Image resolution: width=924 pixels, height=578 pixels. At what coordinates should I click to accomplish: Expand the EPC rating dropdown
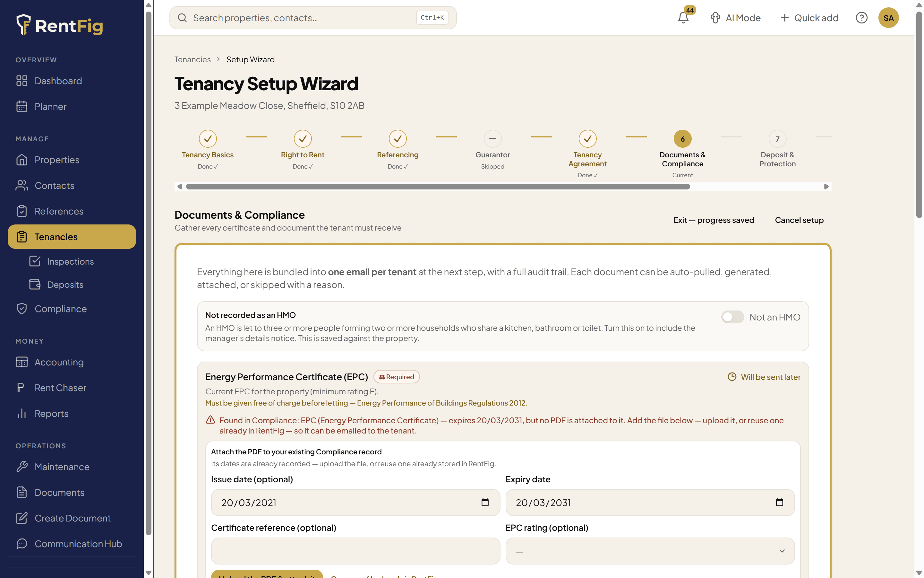pos(650,551)
